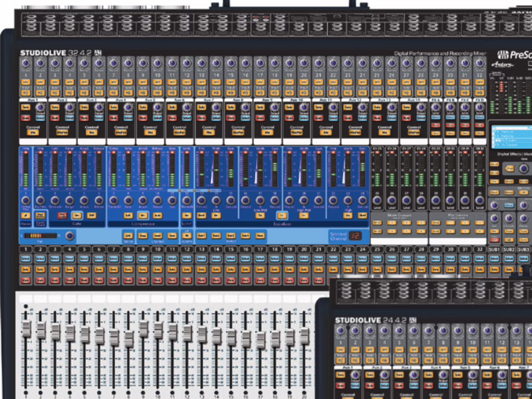Viewport: 532px width, 399px height.
Task: Click the Gate Threshold knob
Action: pyautogui.click(x=55, y=200)
